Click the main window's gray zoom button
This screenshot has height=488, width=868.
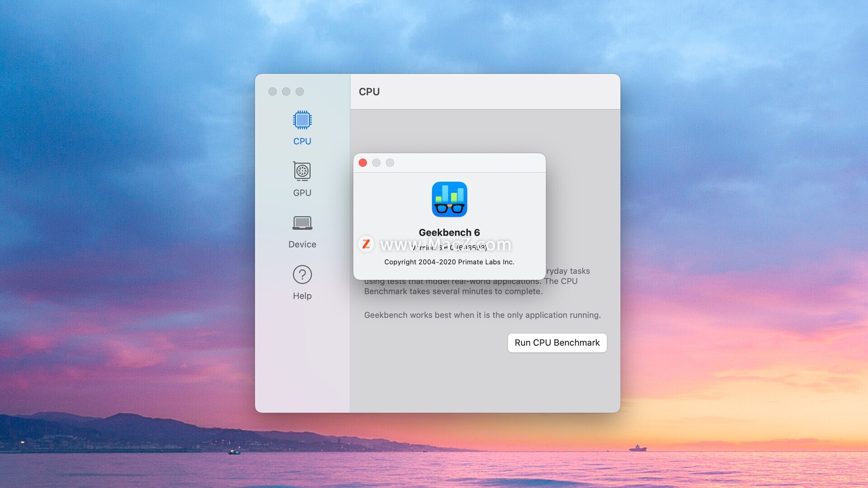300,92
